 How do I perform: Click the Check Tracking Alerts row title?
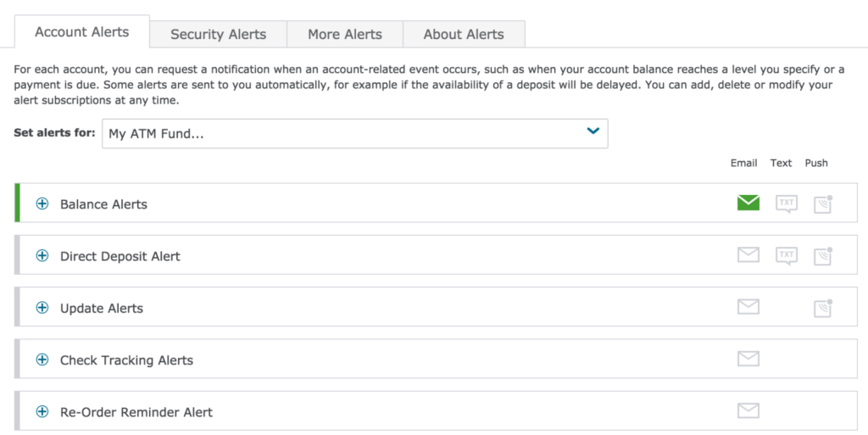pos(127,360)
